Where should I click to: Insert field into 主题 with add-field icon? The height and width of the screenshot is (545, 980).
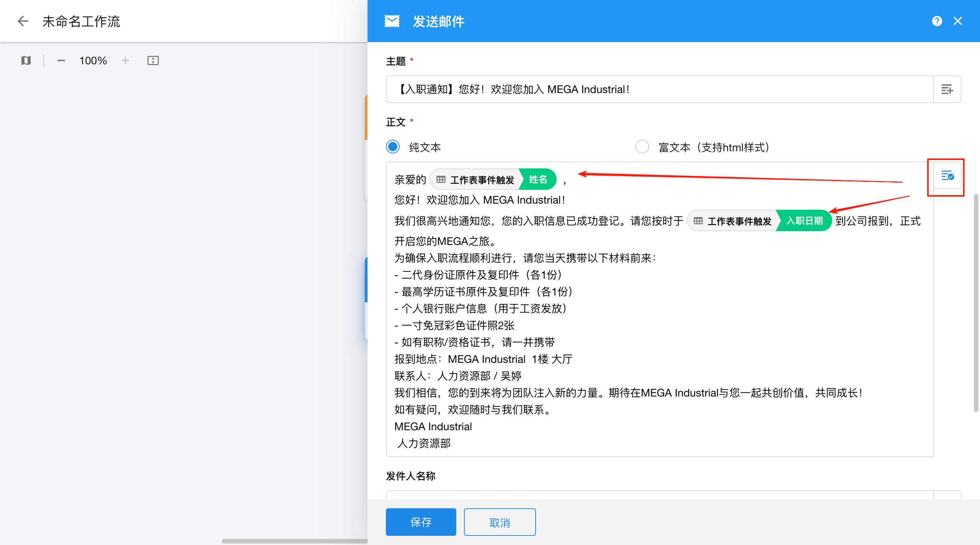947,89
